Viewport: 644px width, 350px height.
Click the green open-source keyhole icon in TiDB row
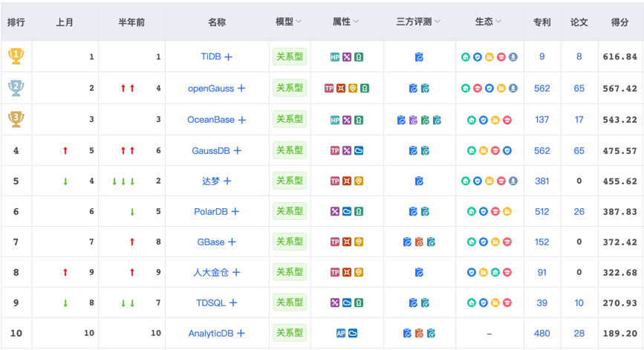click(x=359, y=57)
